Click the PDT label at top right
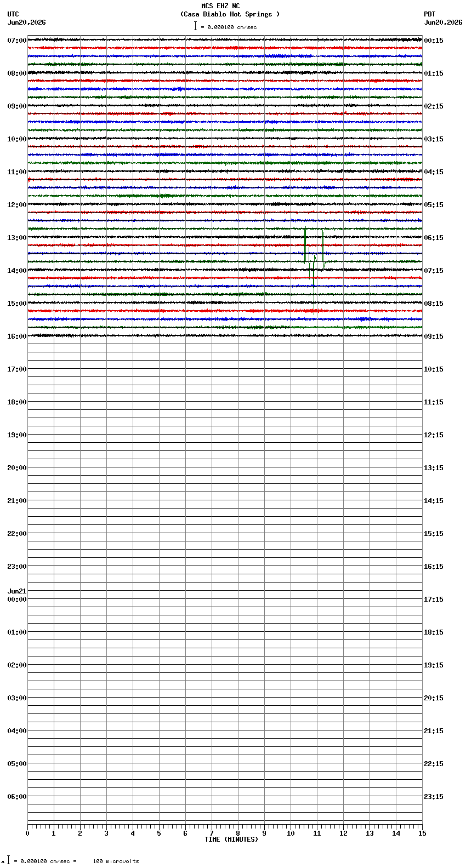Screen dimensions: 466x868 (429, 14)
